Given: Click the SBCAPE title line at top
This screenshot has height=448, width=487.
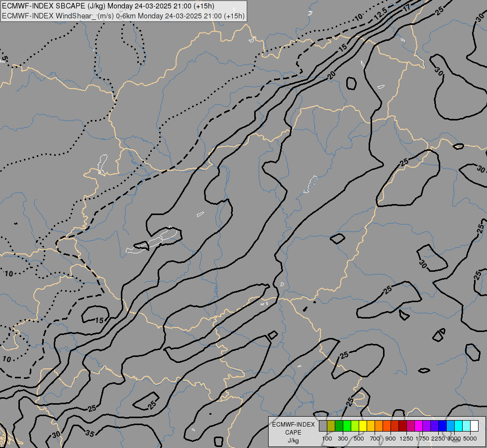Looking at the screenshot, I should pyautogui.click(x=108, y=6).
